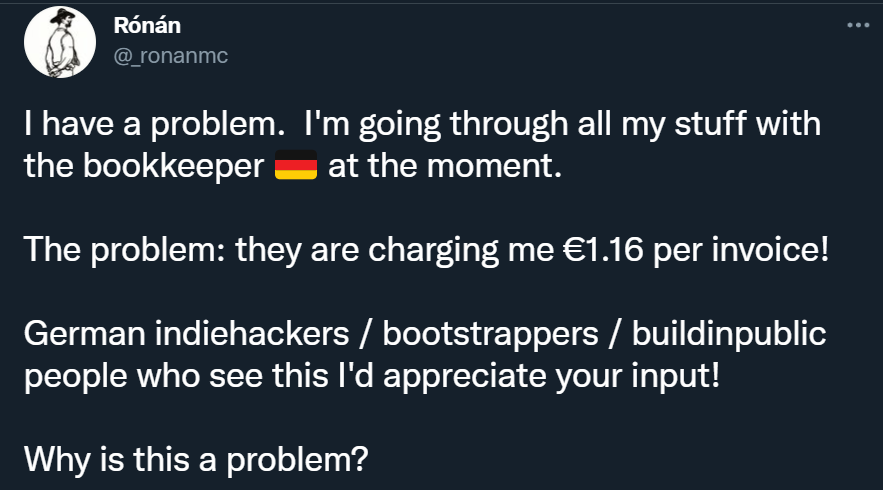Visit the @_ronanmc handle link
The image size is (883, 490).
pos(171,56)
